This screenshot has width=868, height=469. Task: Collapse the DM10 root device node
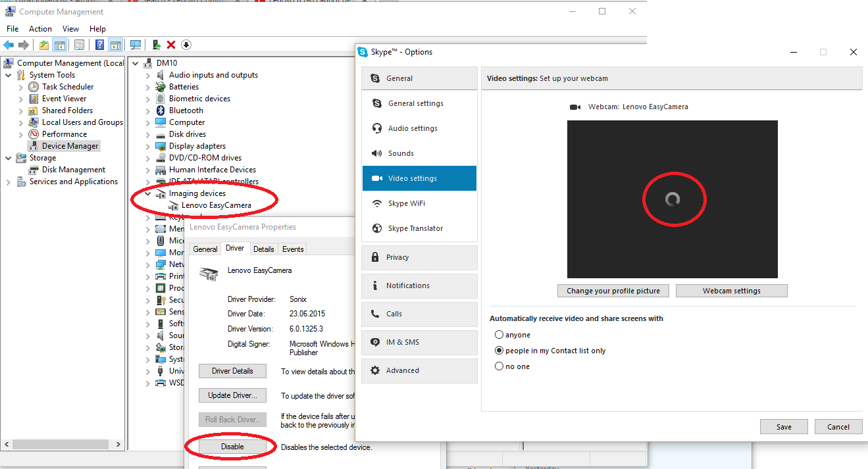click(136, 63)
